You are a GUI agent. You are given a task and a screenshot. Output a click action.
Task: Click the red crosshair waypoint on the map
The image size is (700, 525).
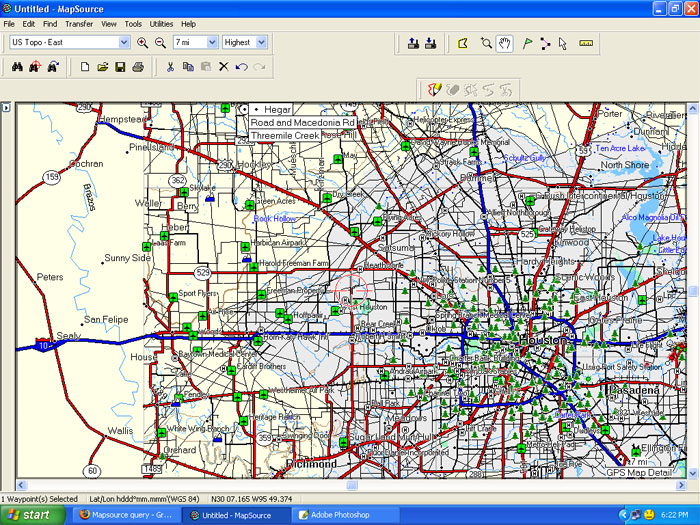tap(352, 290)
